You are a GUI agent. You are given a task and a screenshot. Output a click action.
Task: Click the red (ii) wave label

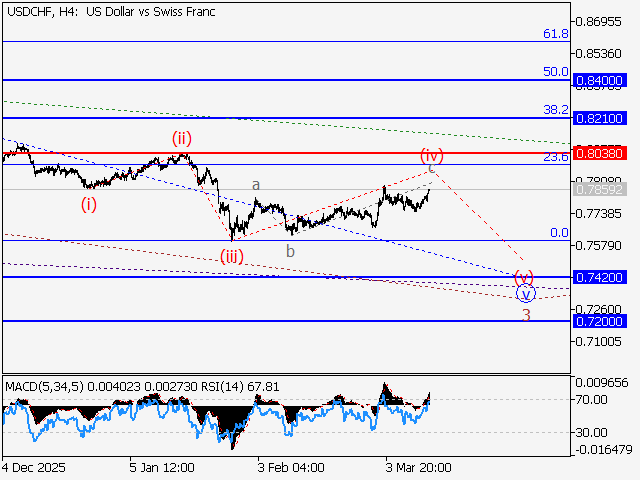pos(181,137)
